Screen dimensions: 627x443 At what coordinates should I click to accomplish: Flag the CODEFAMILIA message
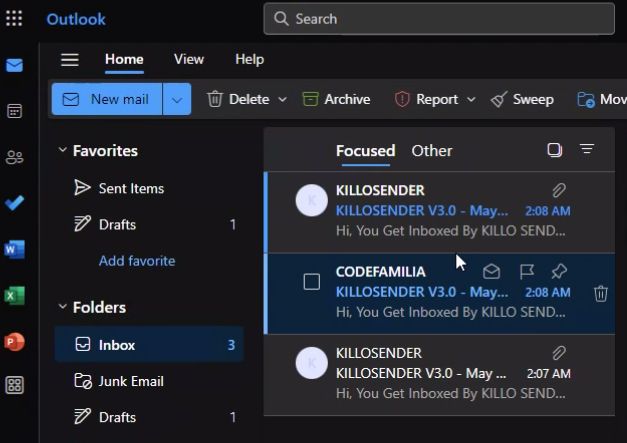pos(527,272)
